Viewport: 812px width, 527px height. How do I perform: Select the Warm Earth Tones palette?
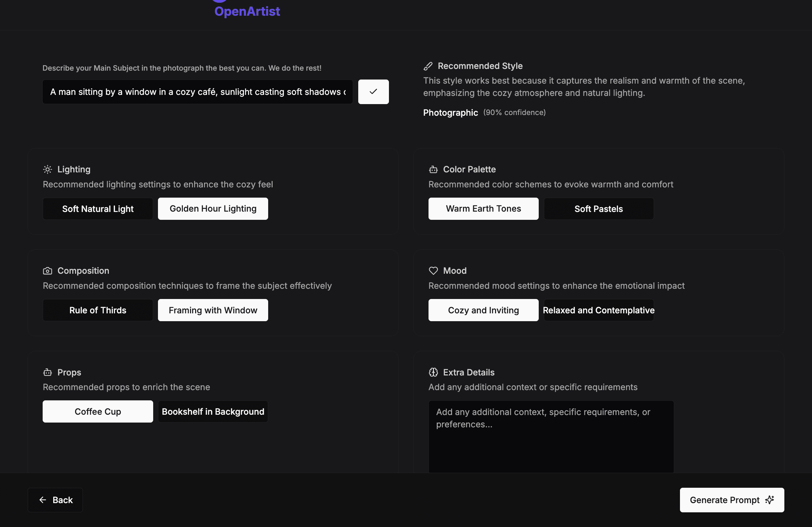click(483, 209)
